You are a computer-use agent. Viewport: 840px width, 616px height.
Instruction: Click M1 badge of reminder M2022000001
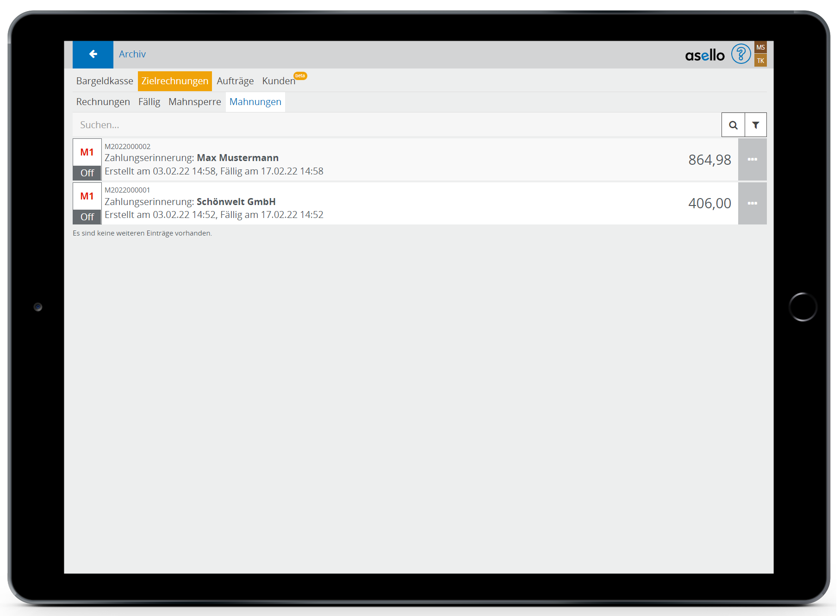87,196
